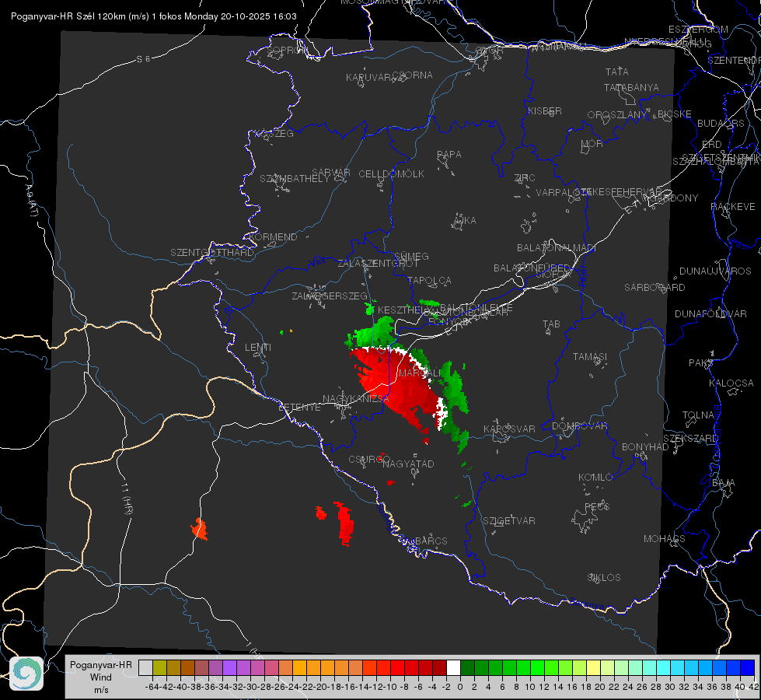
Task: Click the LETENYE label
Action: [299, 408]
